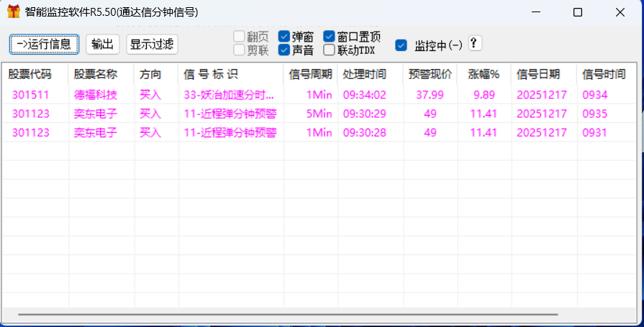Click the 输出 button

[x=103, y=45]
